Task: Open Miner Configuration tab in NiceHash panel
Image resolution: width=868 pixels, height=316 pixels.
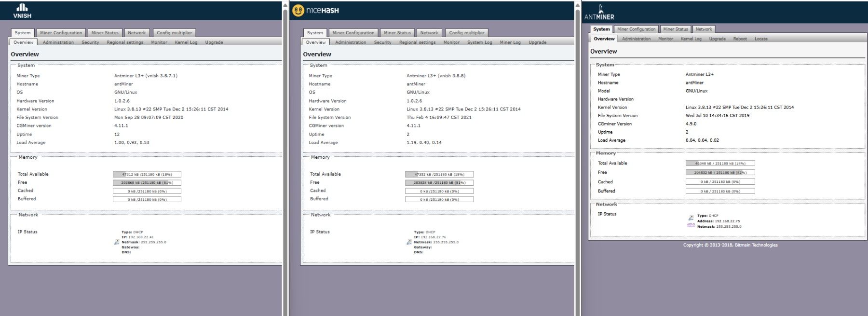Action: click(x=353, y=33)
